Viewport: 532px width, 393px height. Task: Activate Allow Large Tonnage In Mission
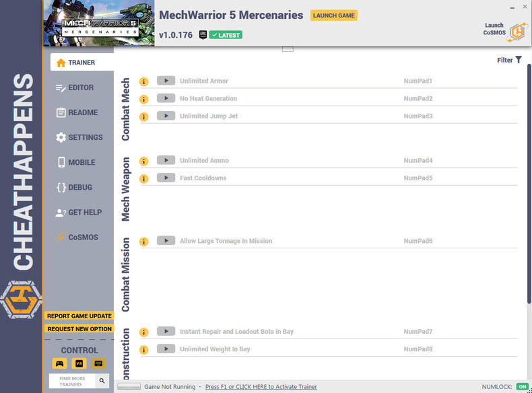[166, 240]
